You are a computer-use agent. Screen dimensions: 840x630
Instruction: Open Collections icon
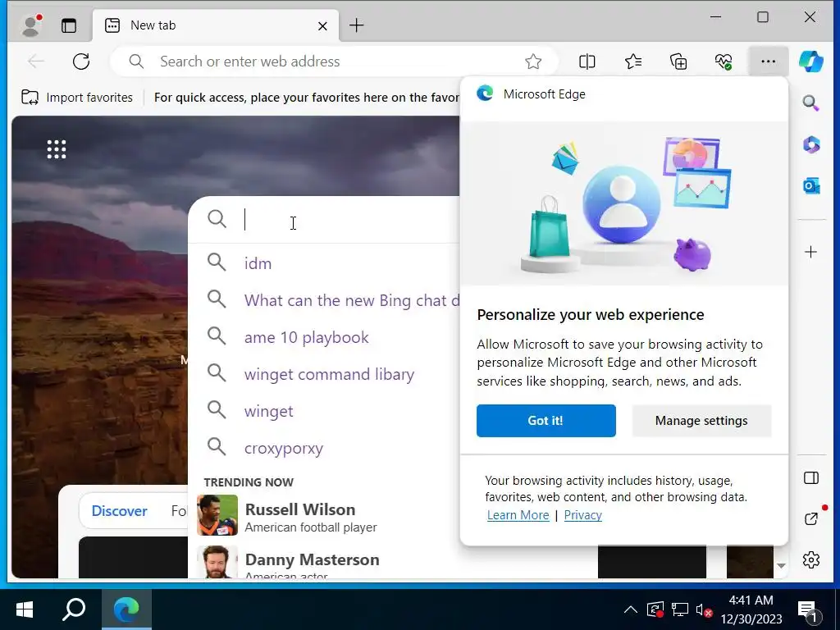click(x=678, y=62)
